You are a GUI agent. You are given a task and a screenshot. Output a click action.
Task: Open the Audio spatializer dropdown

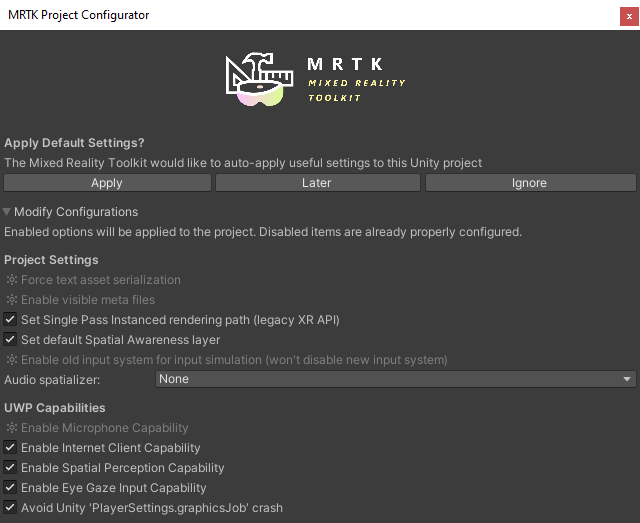point(396,379)
